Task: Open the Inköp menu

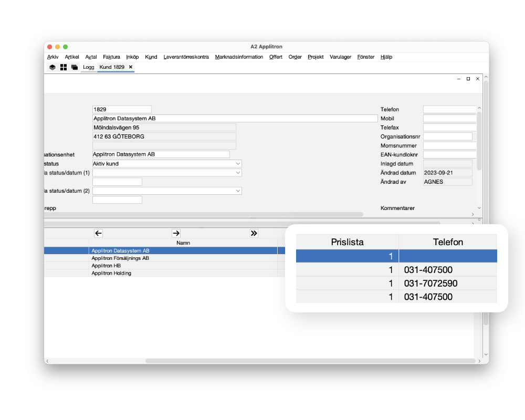Action: tap(133, 57)
